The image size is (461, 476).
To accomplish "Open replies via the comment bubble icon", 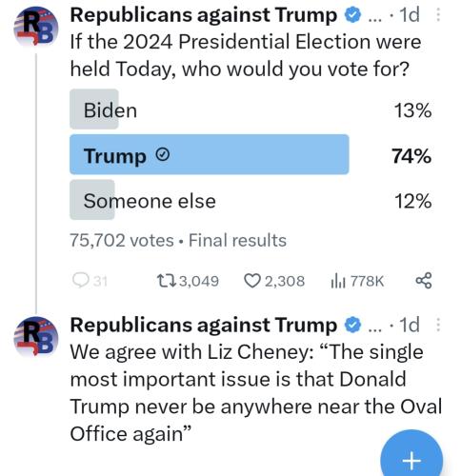I will point(81,281).
